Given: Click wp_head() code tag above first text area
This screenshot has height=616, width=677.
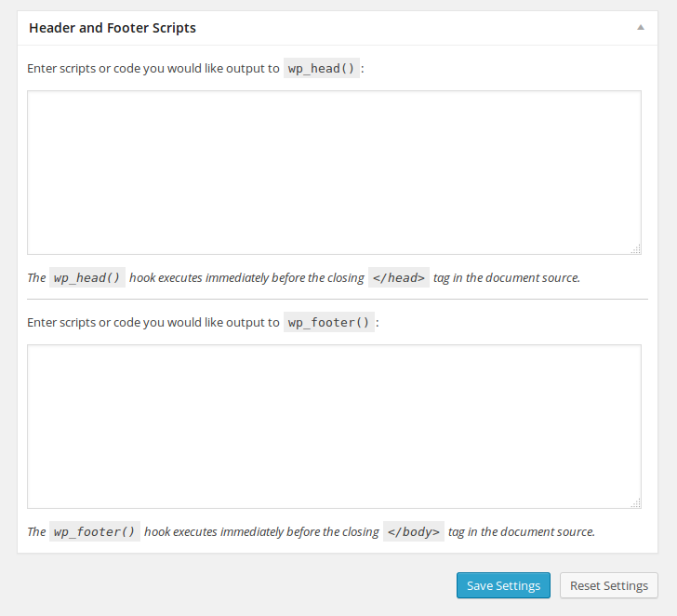Looking at the screenshot, I should (321, 69).
